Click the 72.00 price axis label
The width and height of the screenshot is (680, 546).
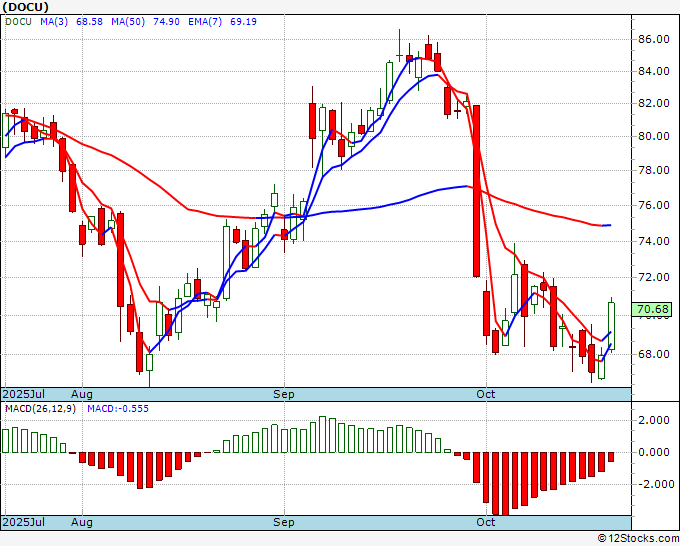(654, 277)
